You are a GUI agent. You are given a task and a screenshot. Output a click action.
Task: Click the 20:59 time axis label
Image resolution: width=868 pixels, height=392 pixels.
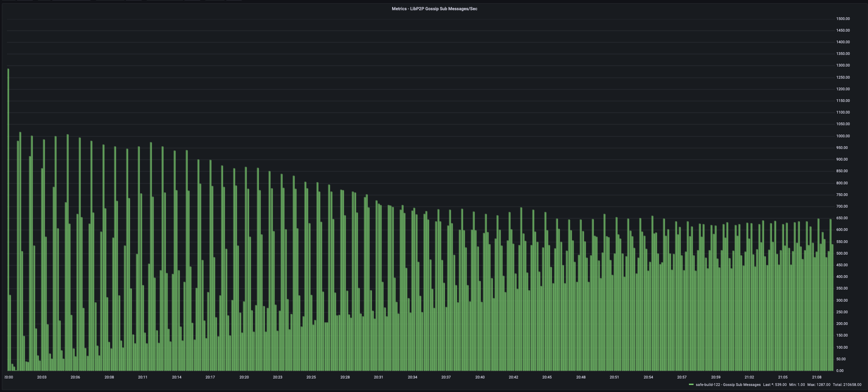coord(716,377)
